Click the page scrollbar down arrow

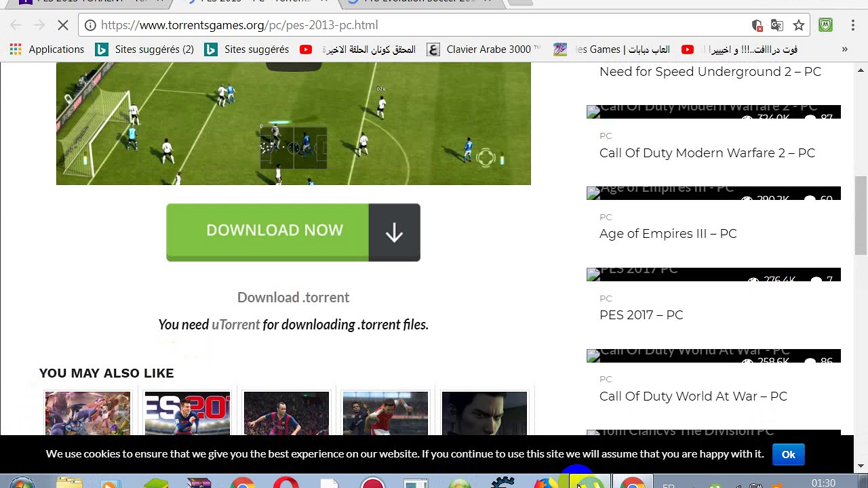pyautogui.click(x=861, y=466)
